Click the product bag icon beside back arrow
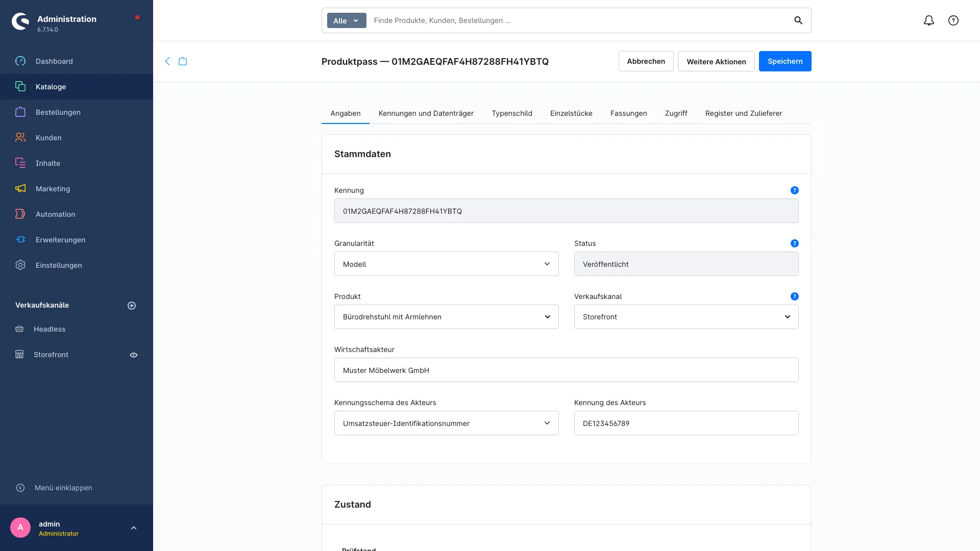 tap(183, 61)
